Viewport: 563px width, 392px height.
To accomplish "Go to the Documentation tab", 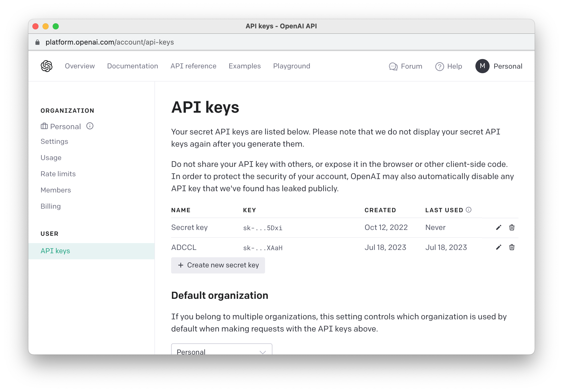I will (x=132, y=66).
